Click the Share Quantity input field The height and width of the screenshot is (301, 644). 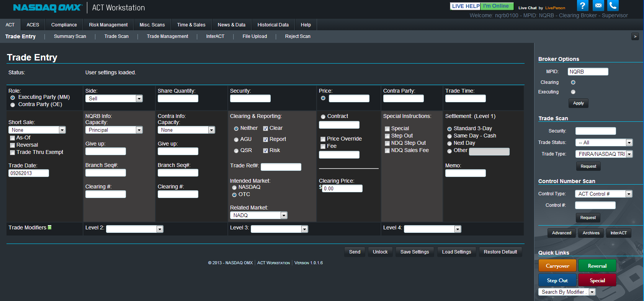pyautogui.click(x=178, y=98)
